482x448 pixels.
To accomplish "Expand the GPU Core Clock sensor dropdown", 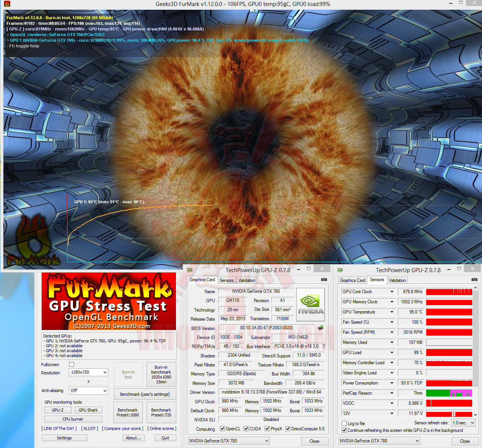I will coord(392,292).
